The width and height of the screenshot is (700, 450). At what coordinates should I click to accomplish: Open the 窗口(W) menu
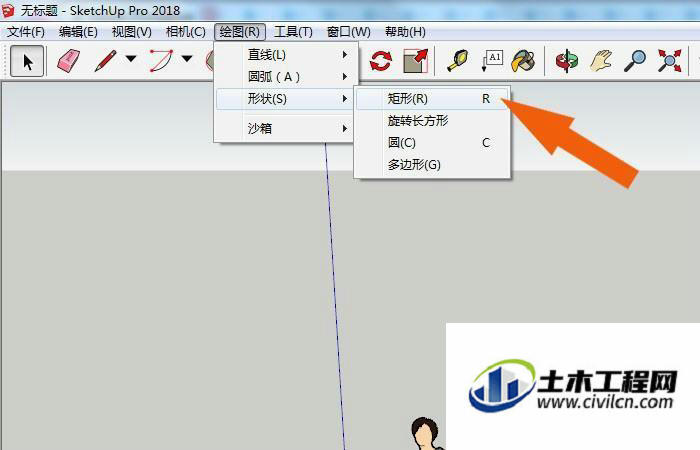pyautogui.click(x=349, y=32)
